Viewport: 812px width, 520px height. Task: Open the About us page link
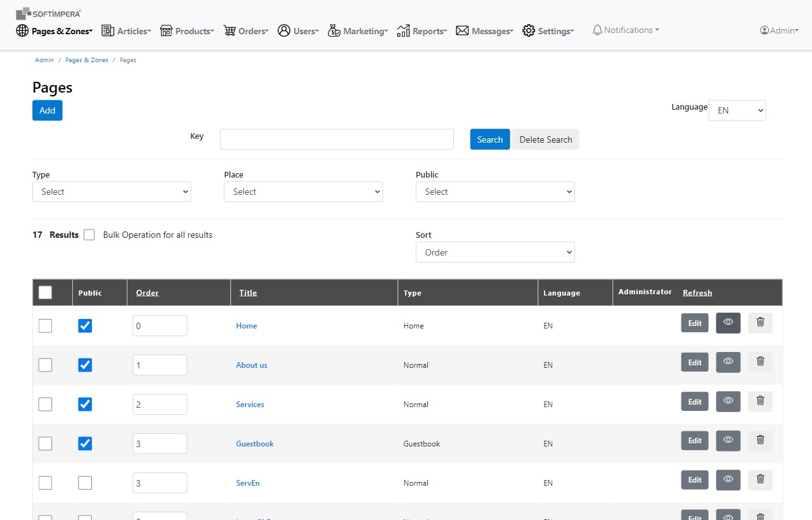click(252, 365)
